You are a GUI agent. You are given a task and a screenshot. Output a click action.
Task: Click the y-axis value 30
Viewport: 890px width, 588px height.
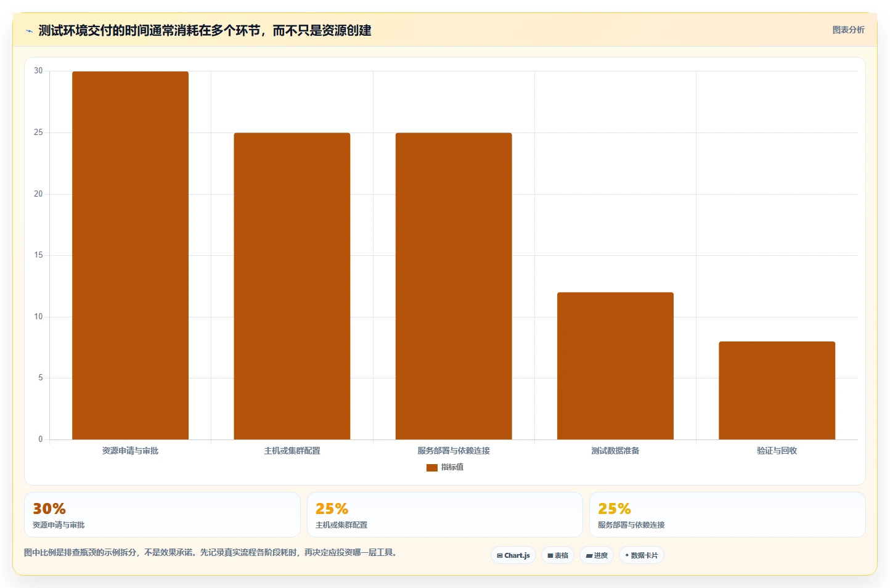[x=38, y=71]
